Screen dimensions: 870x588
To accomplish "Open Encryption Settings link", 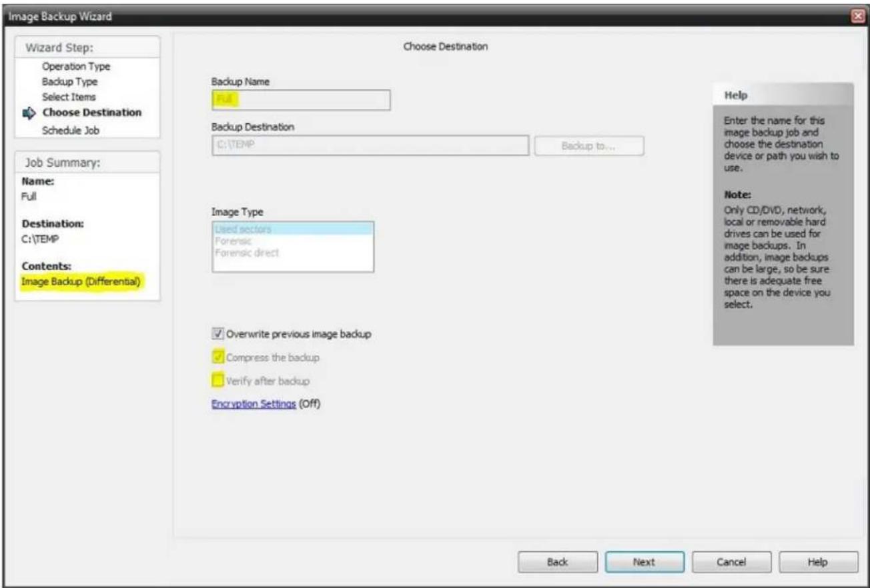I will click(x=253, y=404).
